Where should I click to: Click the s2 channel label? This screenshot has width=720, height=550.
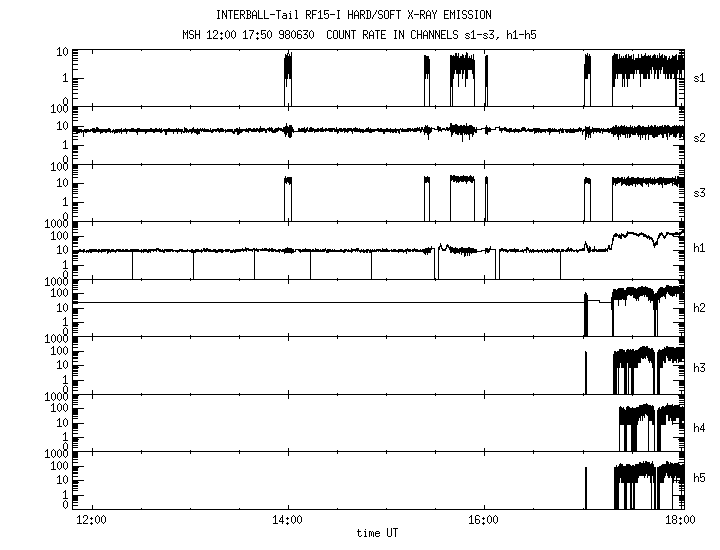[x=699, y=136]
